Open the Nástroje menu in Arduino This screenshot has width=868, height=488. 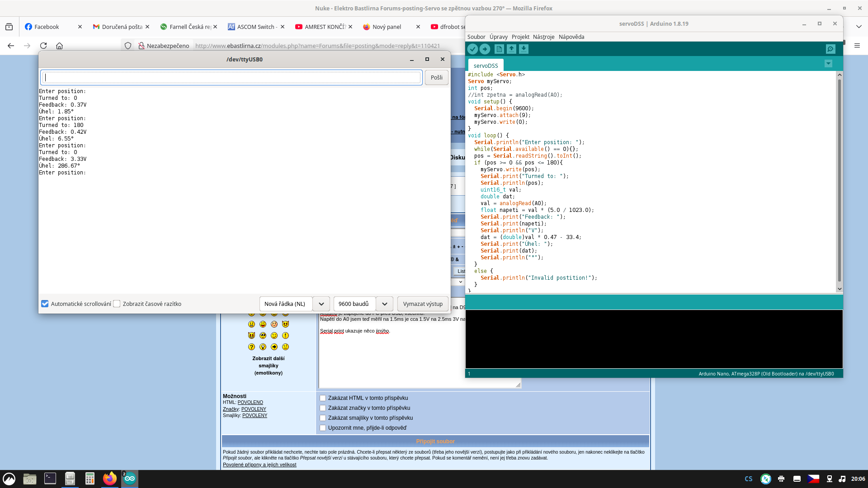543,37
